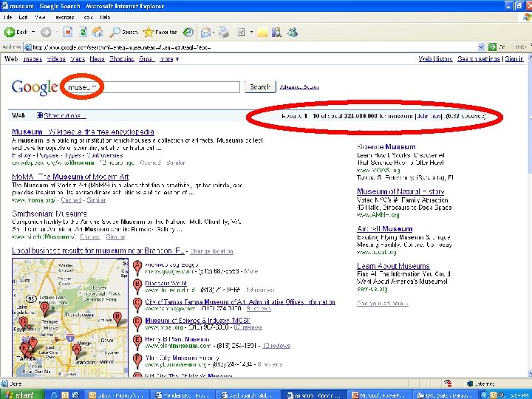Image resolution: width=532 pixels, height=399 pixels.
Task: Click the Google Search button
Action: pos(260,87)
